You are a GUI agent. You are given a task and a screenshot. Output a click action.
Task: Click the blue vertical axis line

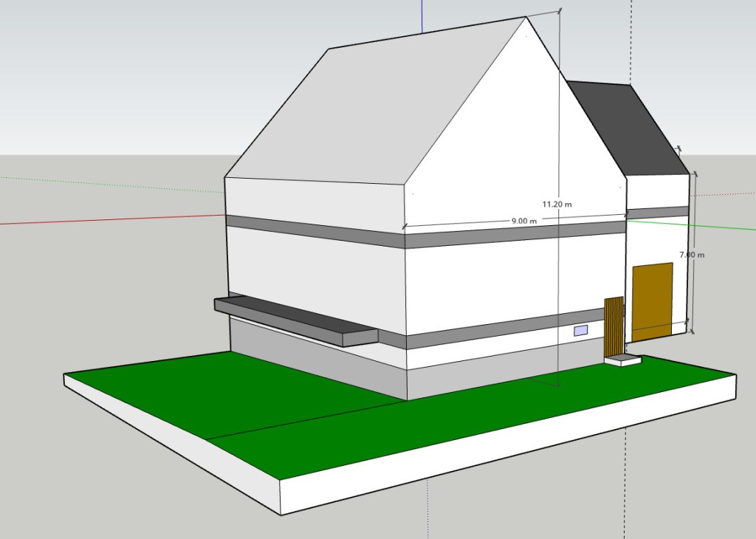[x=422, y=16]
